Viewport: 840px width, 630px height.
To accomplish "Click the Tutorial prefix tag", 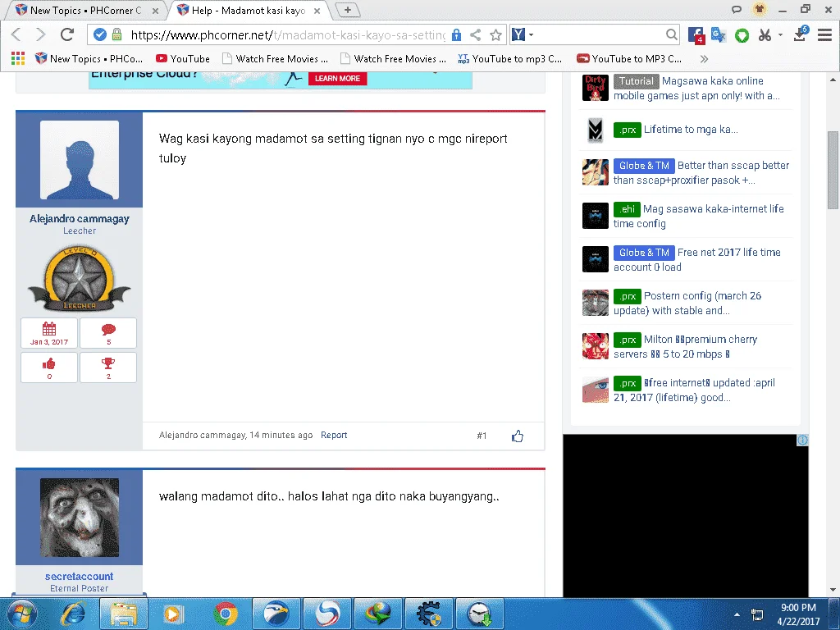I will pyautogui.click(x=636, y=81).
